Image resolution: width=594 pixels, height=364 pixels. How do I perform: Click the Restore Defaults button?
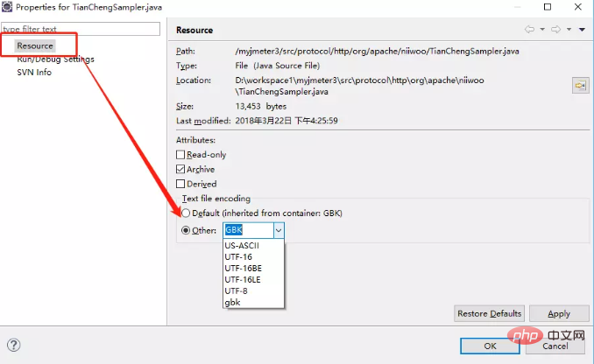point(489,313)
